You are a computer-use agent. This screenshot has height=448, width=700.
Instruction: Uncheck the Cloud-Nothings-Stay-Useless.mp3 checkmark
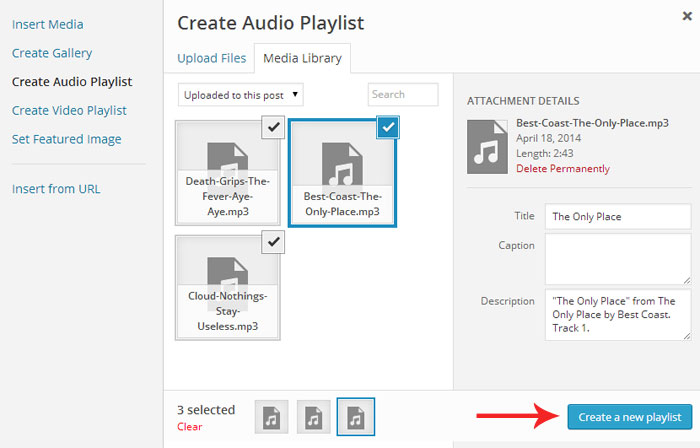(x=273, y=242)
